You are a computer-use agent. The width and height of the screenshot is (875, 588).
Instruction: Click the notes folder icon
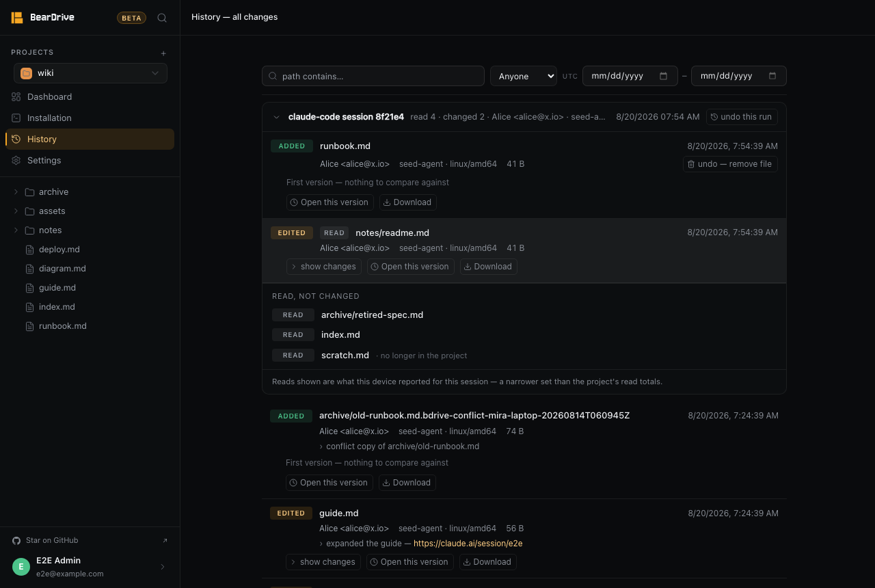click(x=29, y=230)
